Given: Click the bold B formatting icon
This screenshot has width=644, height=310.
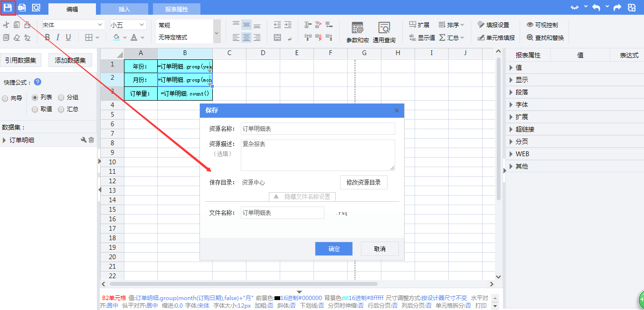Looking at the screenshot, I should point(47,38).
